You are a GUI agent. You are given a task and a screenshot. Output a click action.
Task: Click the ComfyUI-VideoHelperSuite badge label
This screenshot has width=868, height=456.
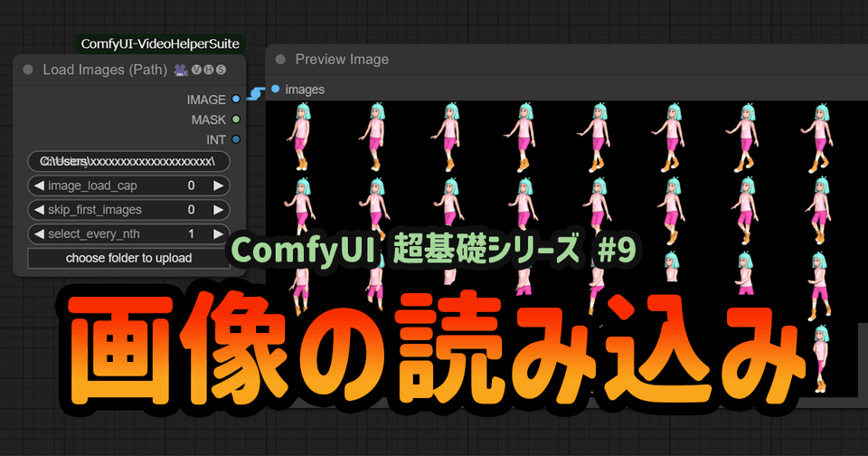point(160,43)
